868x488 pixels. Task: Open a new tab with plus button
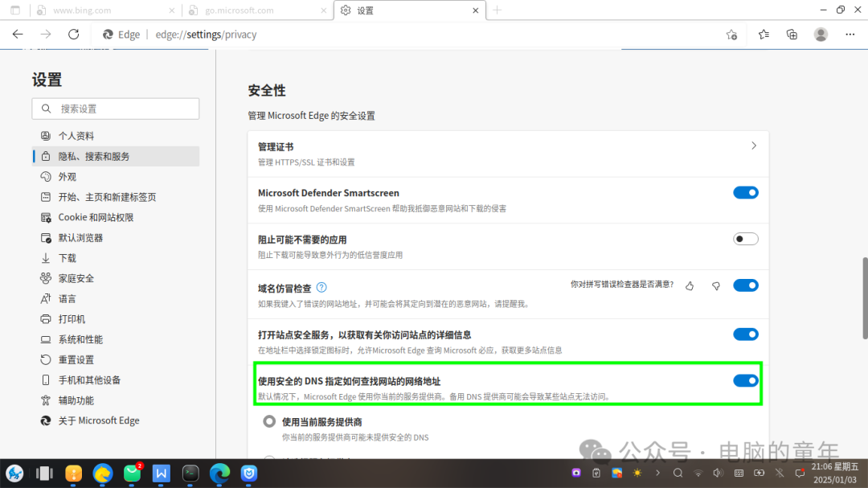point(497,10)
